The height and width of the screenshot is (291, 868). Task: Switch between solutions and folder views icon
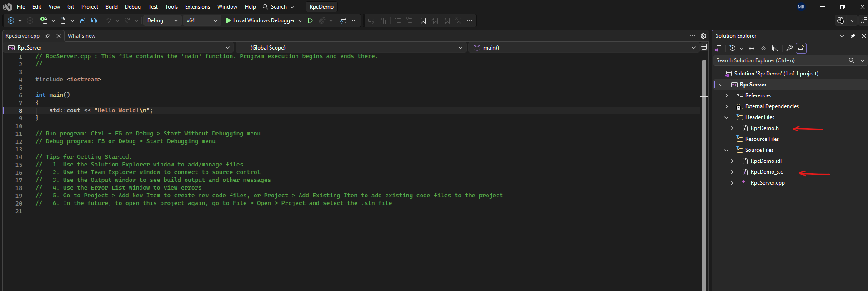coord(718,48)
